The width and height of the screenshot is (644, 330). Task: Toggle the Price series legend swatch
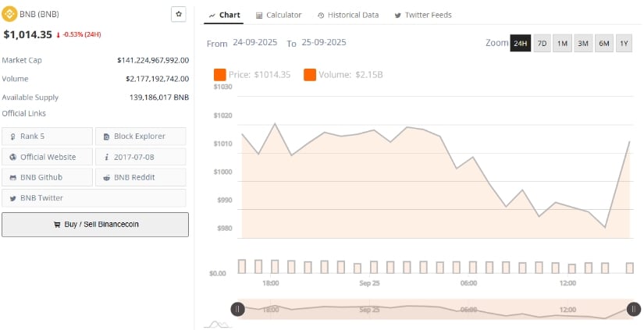219,75
